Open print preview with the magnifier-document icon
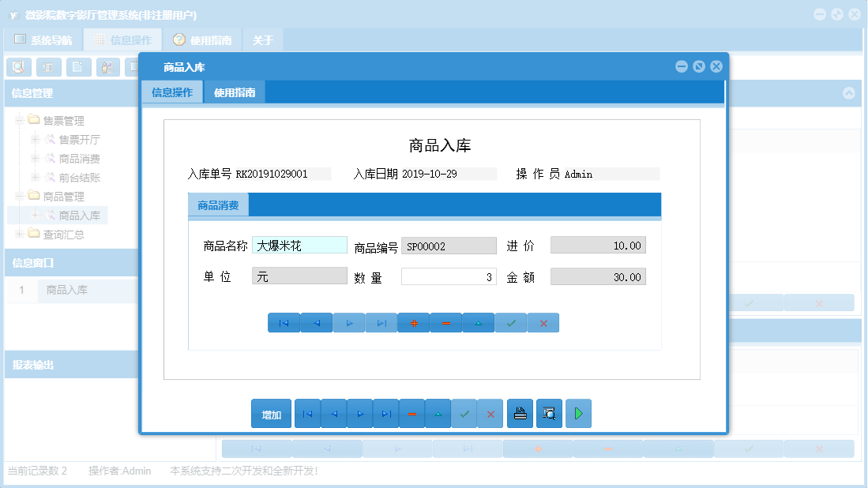Screen dimensions: 868x488 pyautogui.click(x=548, y=413)
